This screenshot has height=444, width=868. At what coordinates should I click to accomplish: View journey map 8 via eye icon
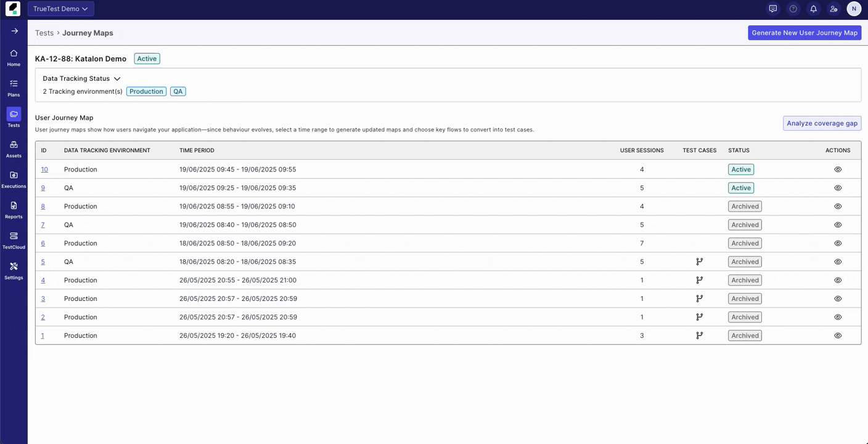pyautogui.click(x=838, y=206)
